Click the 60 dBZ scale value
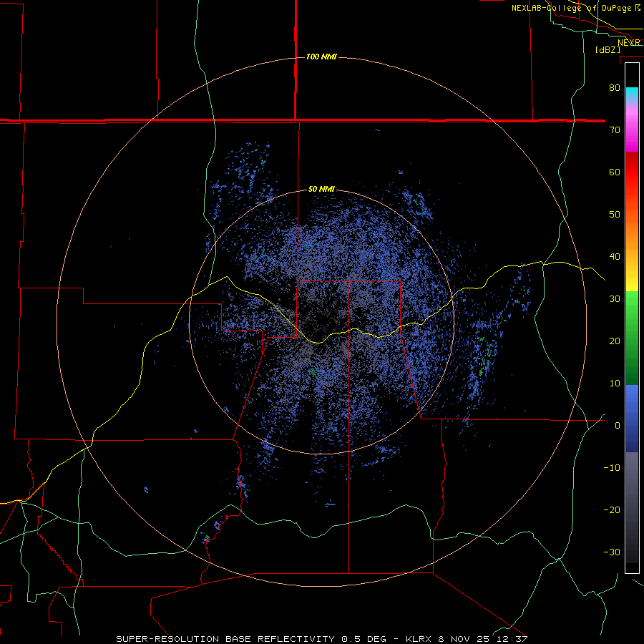This screenshot has height=644, width=644. pyautogui.click(x=615, y=172)
